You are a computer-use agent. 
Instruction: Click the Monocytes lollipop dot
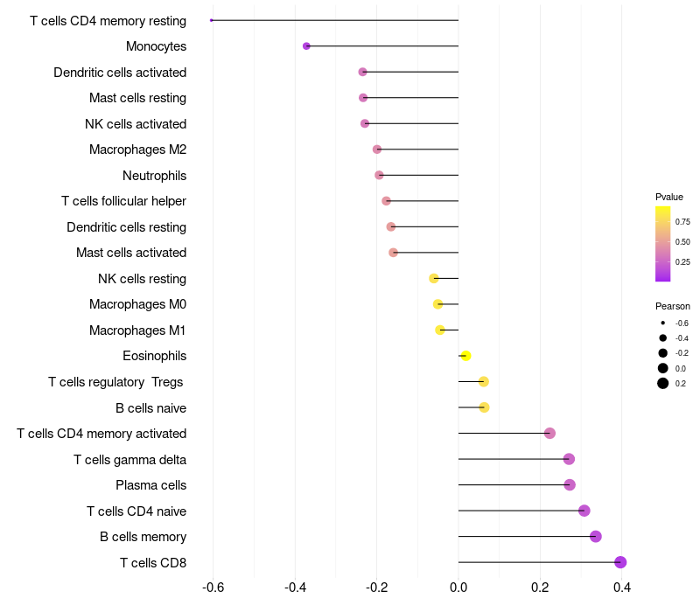tap(306, 45)
